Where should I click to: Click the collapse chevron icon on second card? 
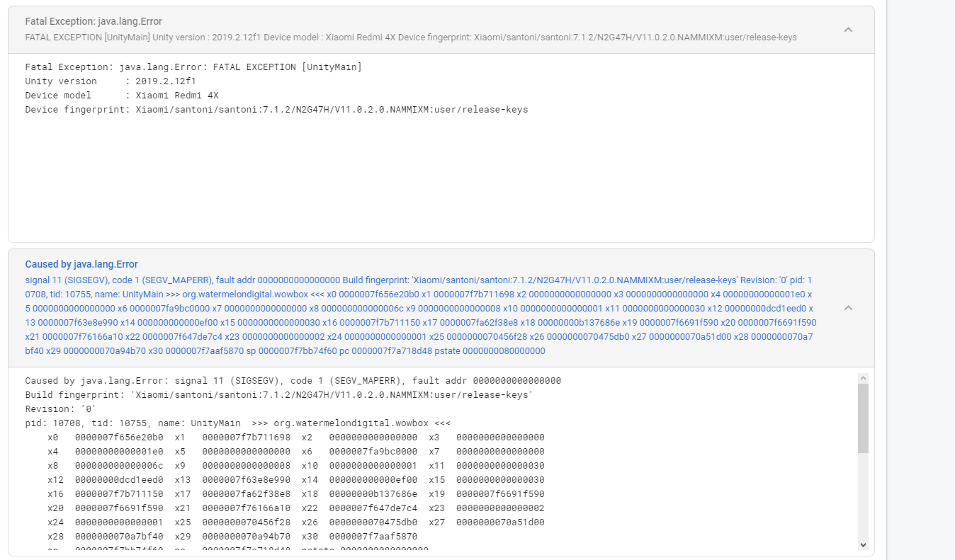tap(848, 307)
